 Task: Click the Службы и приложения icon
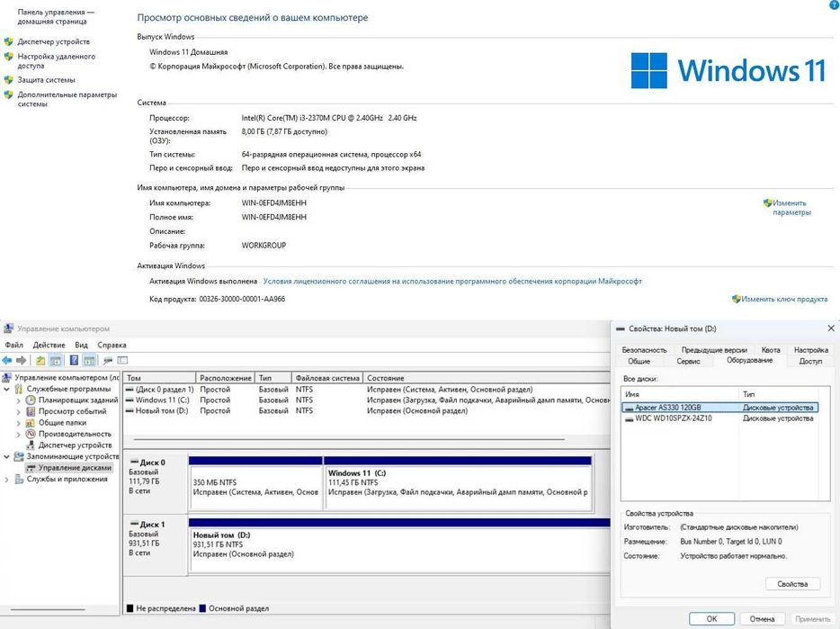(x=19, y=479)
